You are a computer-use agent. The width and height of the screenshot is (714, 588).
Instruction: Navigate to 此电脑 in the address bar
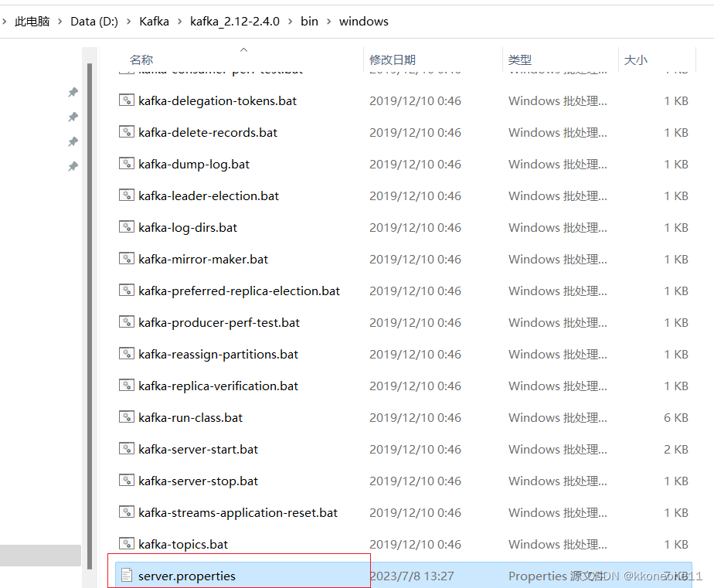tap(32, 22)
